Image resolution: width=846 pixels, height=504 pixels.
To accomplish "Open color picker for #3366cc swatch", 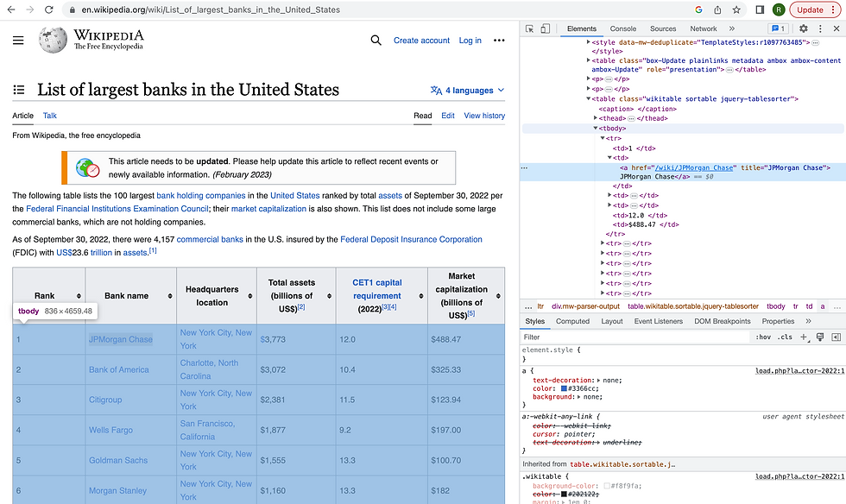I will [564, 388].
